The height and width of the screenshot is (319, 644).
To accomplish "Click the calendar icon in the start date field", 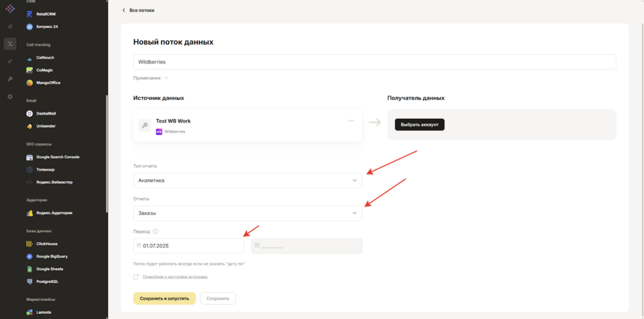I will (x=139, y=245).
